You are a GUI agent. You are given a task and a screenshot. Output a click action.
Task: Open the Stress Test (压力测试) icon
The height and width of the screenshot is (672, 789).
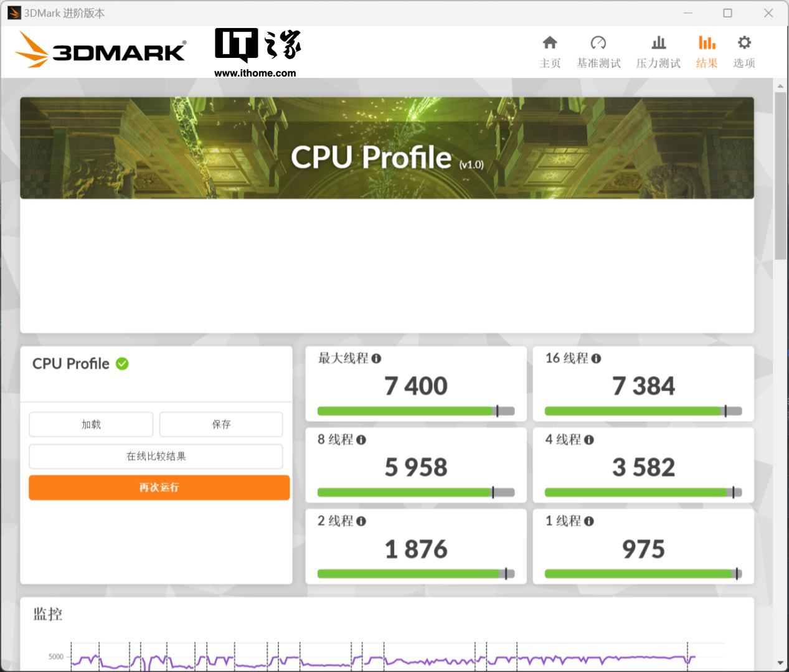(x=658, y=43)
